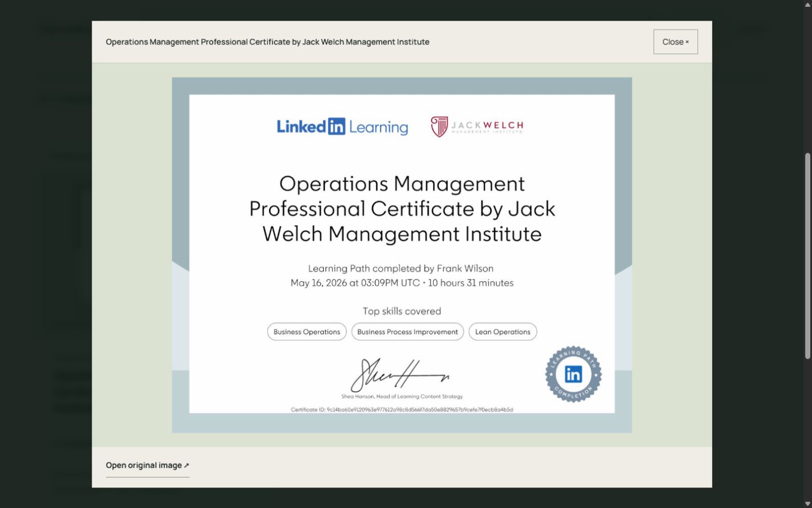Click the scrollbar down arrow

tap(807, 503)
